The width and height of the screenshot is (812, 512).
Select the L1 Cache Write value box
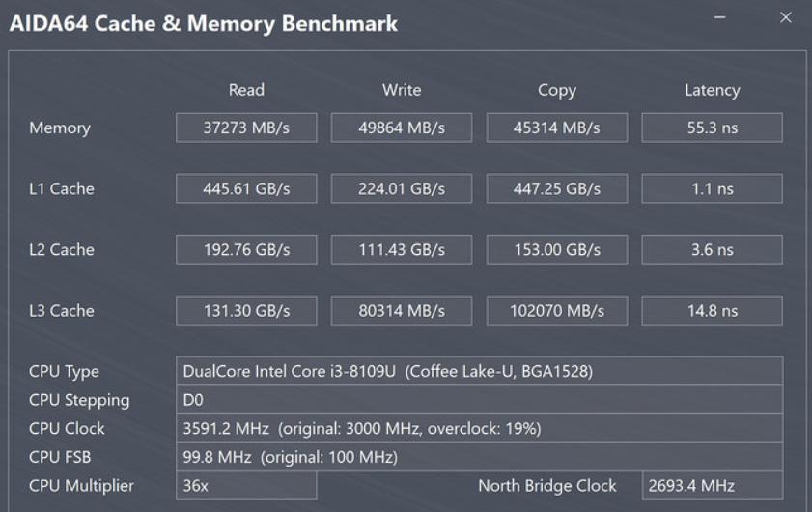pos(402,188)
